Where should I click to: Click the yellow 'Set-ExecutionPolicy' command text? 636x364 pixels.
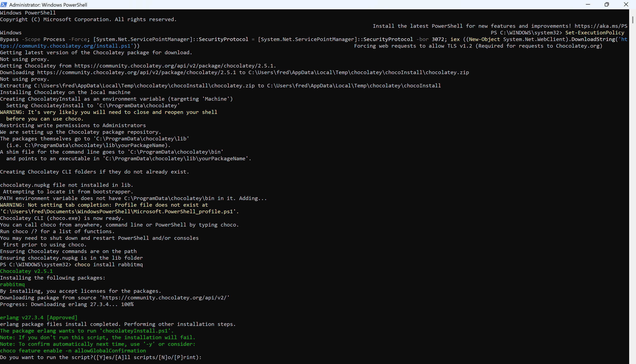(595, 33)
